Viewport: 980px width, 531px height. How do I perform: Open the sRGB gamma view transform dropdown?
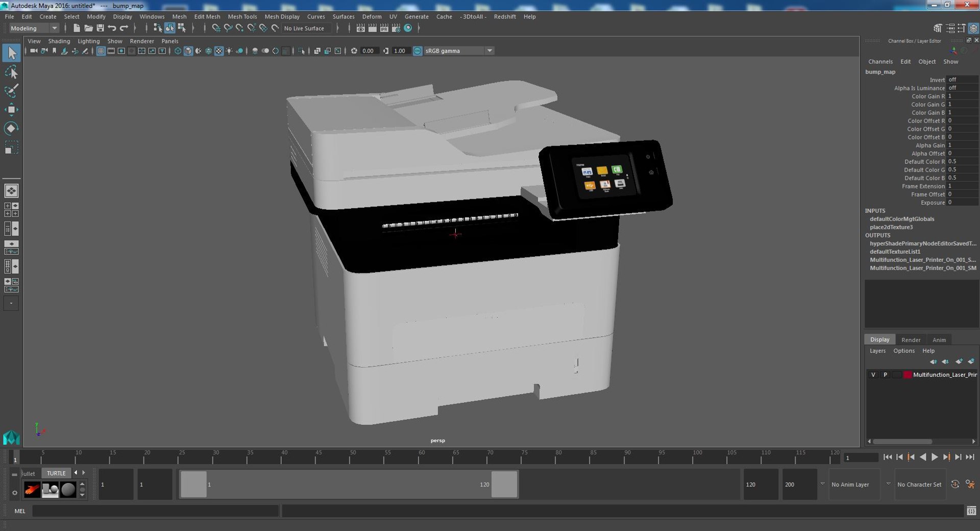click(x=459, y=51)
